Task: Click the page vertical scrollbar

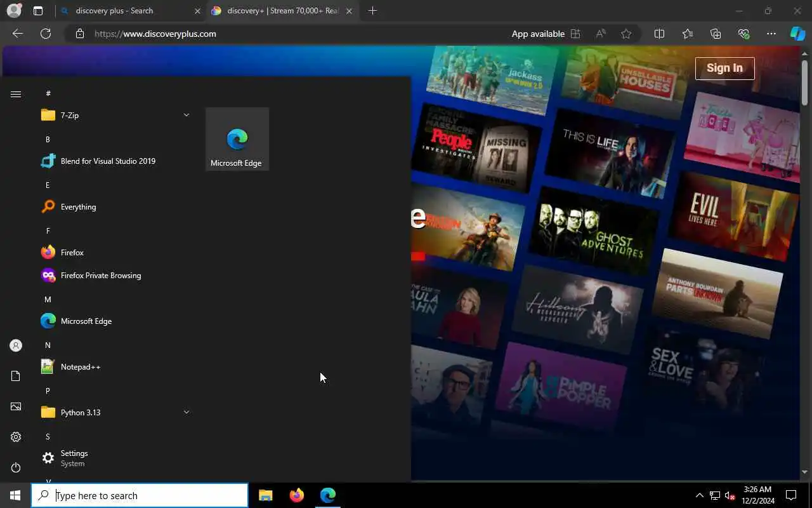Action: tap(805, 83)
